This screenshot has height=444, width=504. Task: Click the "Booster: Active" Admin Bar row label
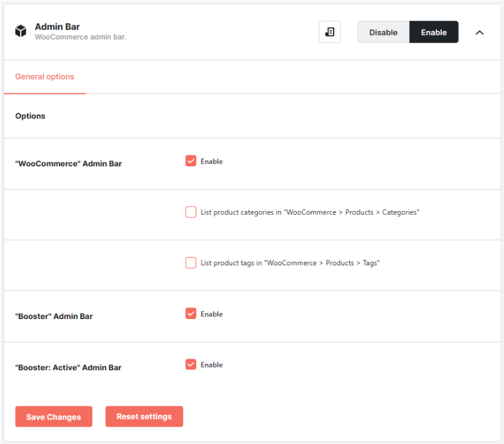(x=68, y=368)
